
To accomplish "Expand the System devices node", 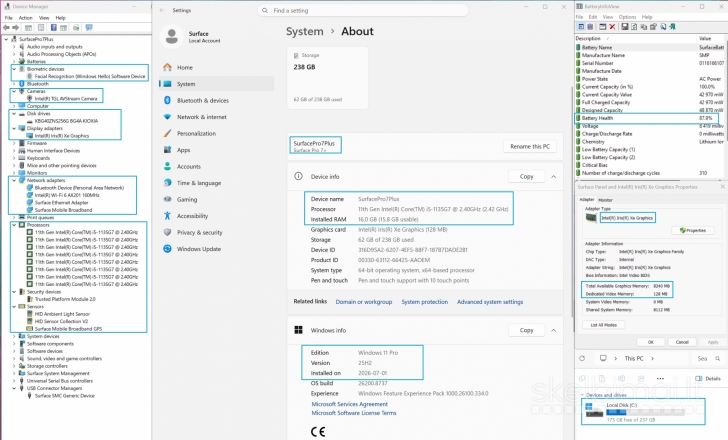I will 14,336.
